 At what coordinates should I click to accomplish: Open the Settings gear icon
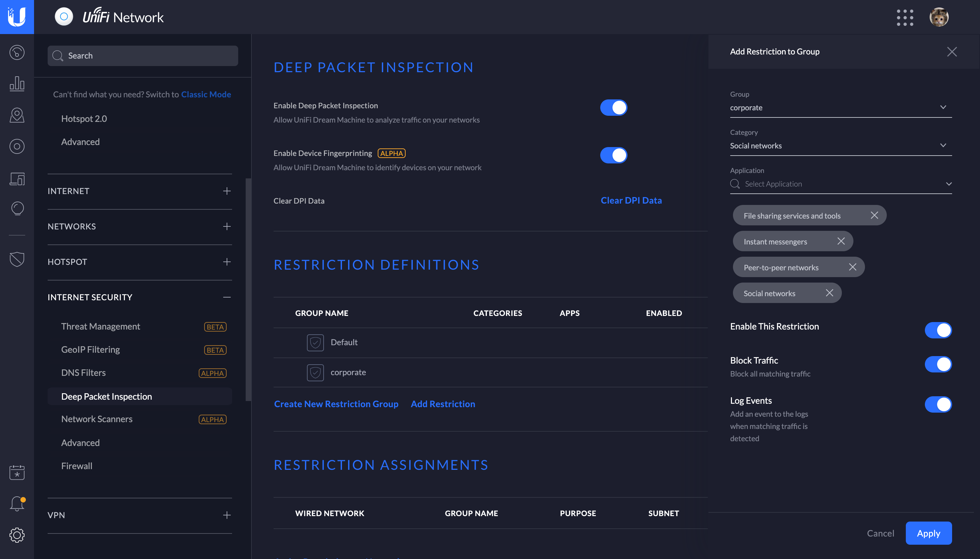(x=17, y=535)
